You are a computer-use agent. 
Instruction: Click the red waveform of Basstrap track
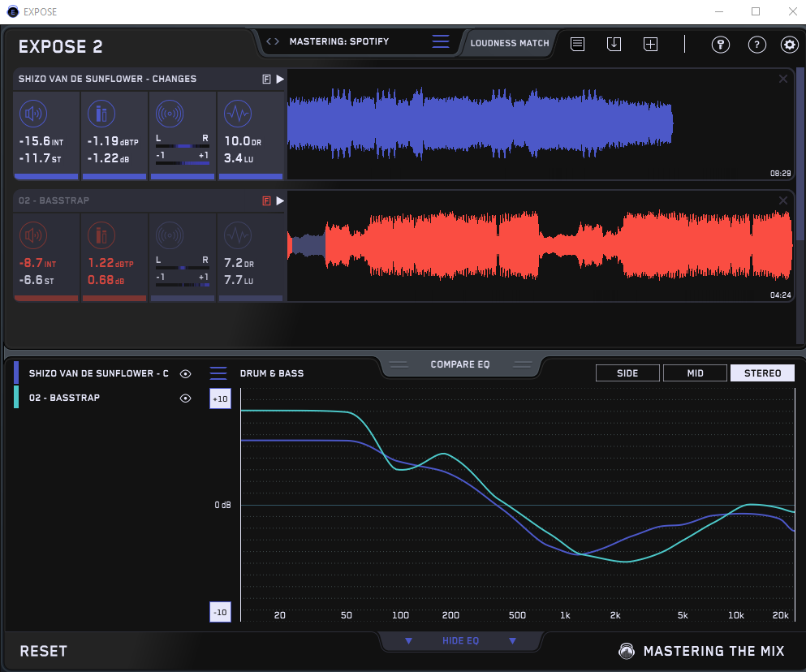click(540, 245)
